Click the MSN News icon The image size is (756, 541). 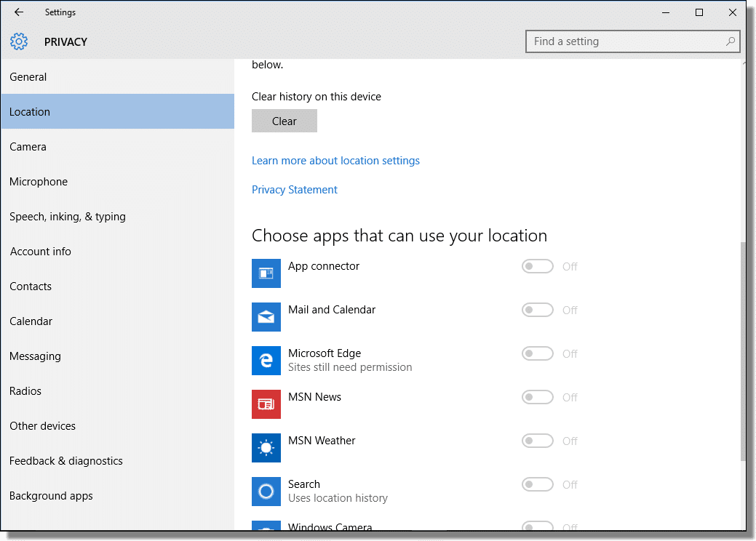tap(266, 404)
